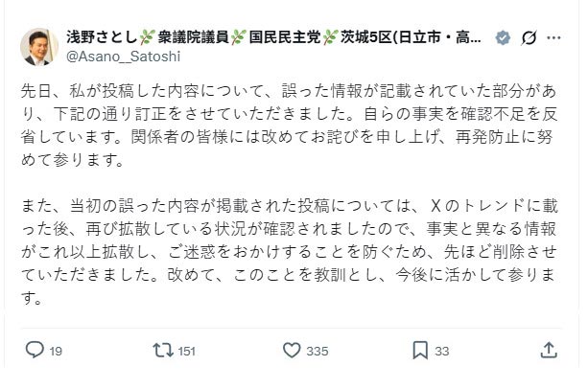Image resolution: width=588 pixels, height=389 pixels.
Task: Click the reply count 19
Action: pyautogui.click(x=56, y=352)
